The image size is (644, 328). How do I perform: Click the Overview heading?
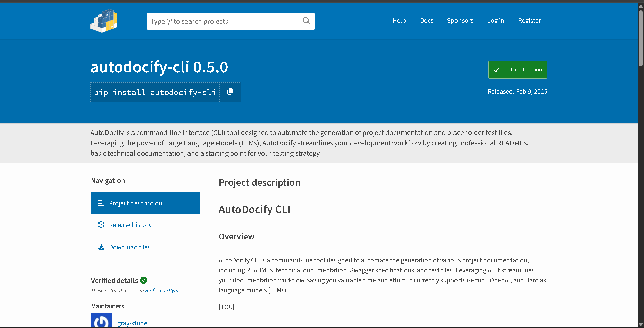(236, 237)
